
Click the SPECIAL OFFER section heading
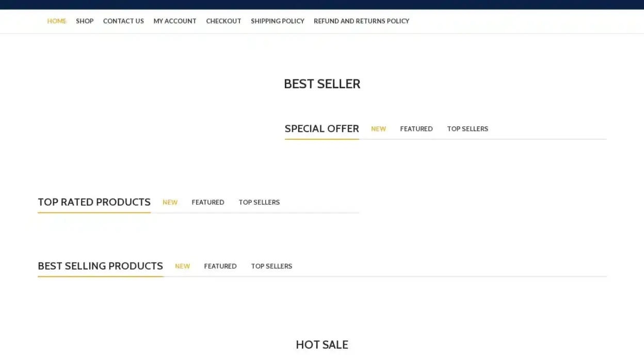(321, 128)
